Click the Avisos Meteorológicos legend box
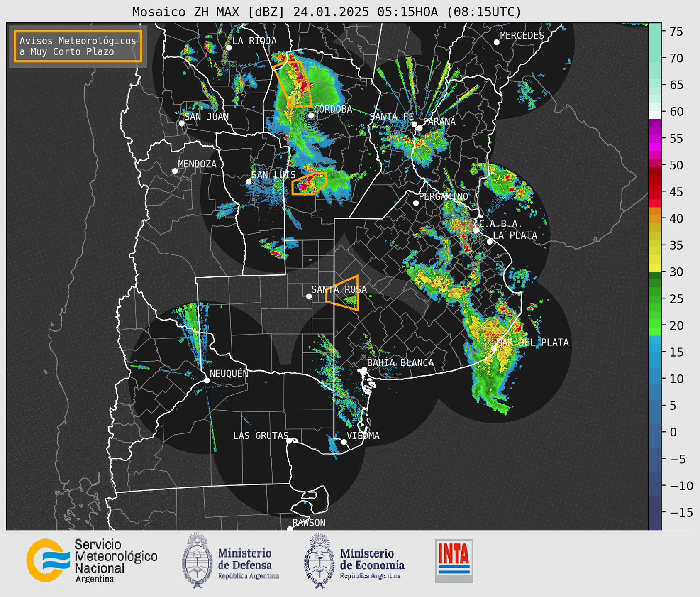 tap(78, 46)
